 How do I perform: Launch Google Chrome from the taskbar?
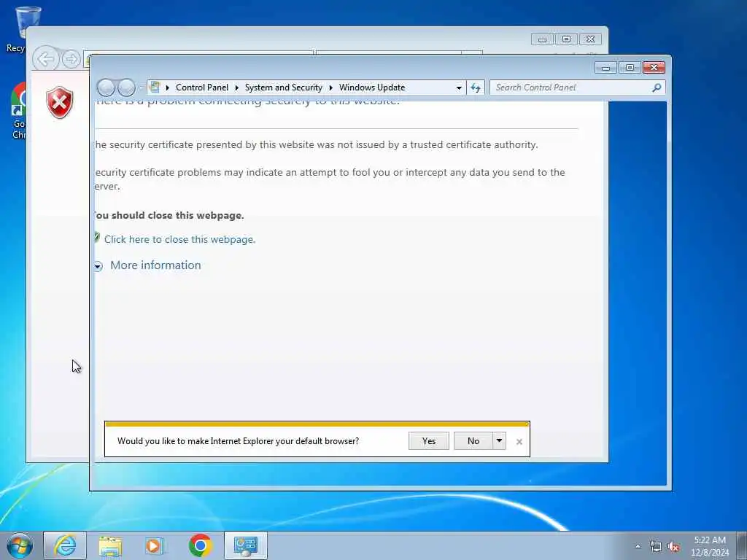(x=200, y=545)
